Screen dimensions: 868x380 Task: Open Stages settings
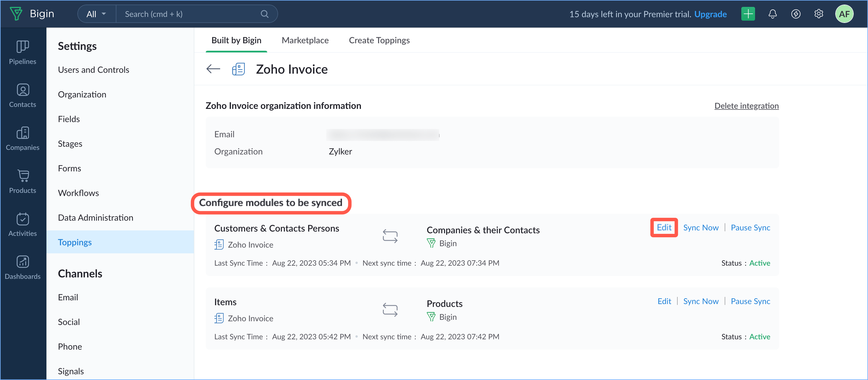point(70,144)
